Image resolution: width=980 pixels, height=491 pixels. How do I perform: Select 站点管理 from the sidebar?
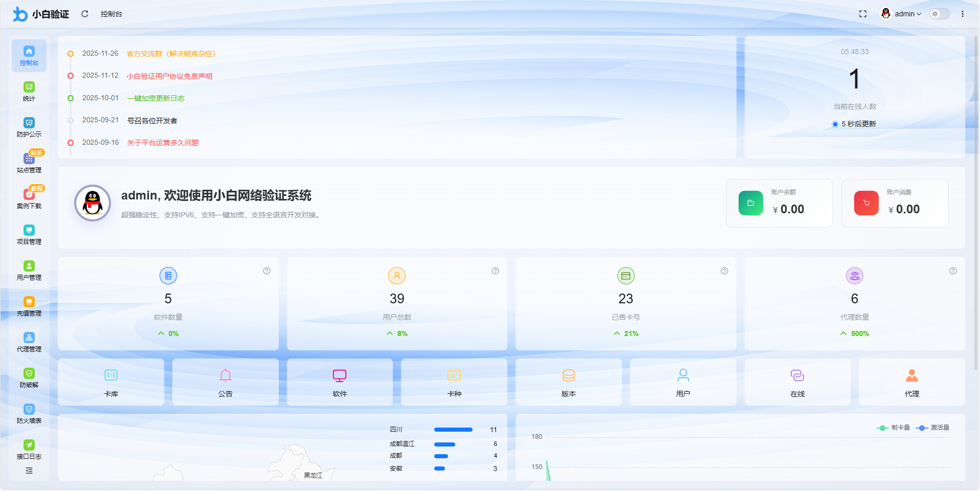point(29,162)
